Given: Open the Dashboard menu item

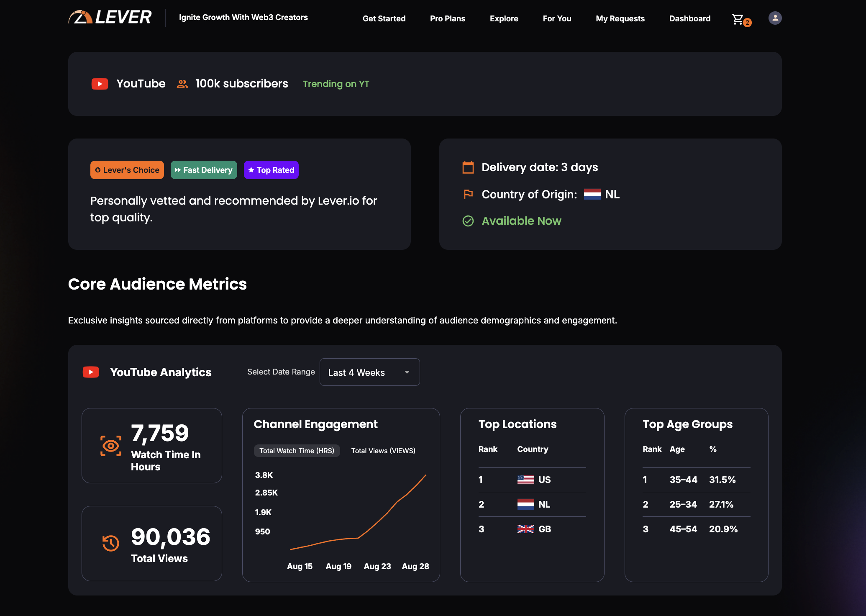Looking at the screenshot, I should click(689, 18).
